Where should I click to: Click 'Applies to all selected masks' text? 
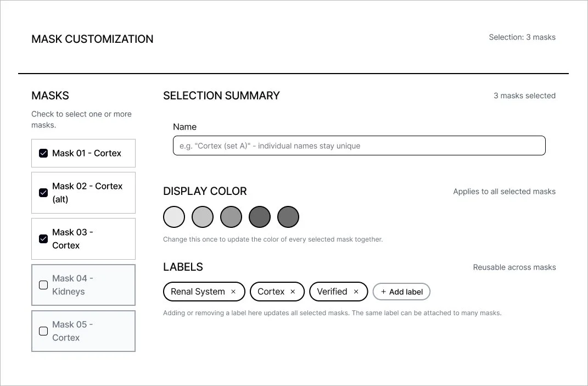pos(504,192)
